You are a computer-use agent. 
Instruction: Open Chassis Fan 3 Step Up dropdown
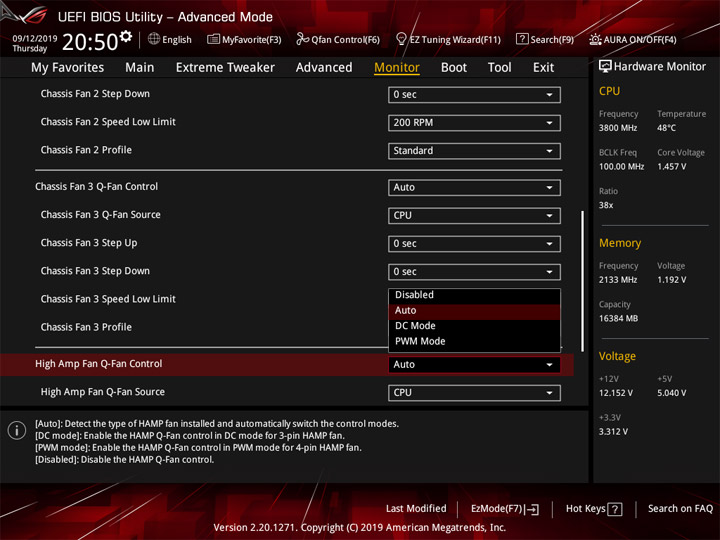click(474, 243)
